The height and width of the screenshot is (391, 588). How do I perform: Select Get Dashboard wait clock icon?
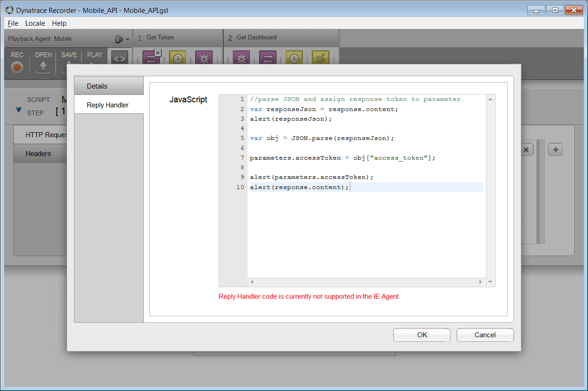click(x=294, y=58)
